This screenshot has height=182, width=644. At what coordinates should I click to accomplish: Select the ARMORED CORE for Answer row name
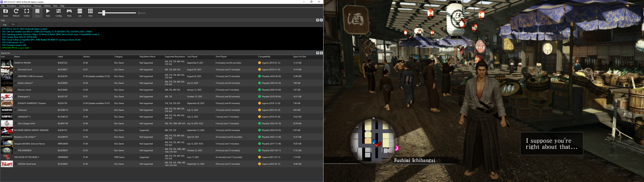[30, 76]
